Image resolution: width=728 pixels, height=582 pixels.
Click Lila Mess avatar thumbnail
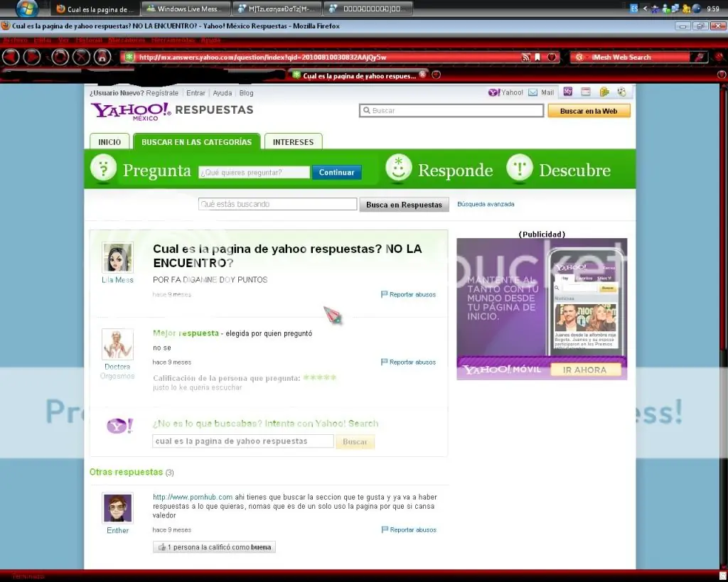tap(117, 257)
